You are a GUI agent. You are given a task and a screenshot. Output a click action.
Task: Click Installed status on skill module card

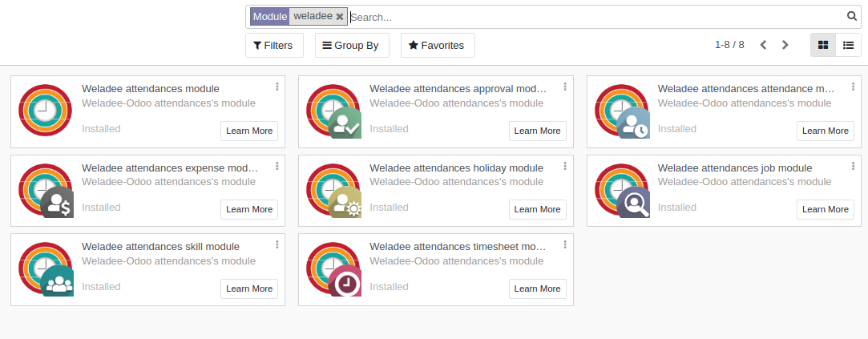(101, 286)
